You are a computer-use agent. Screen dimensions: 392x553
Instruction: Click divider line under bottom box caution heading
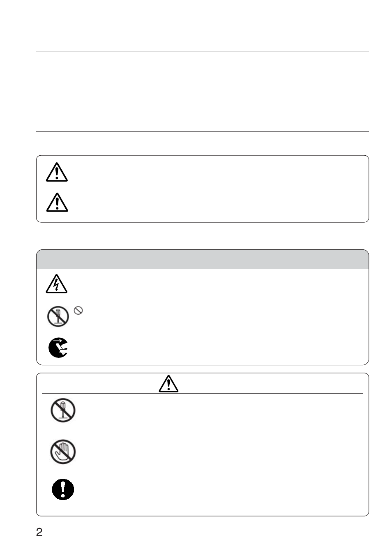pyautogui.click(x=203, y=394)
